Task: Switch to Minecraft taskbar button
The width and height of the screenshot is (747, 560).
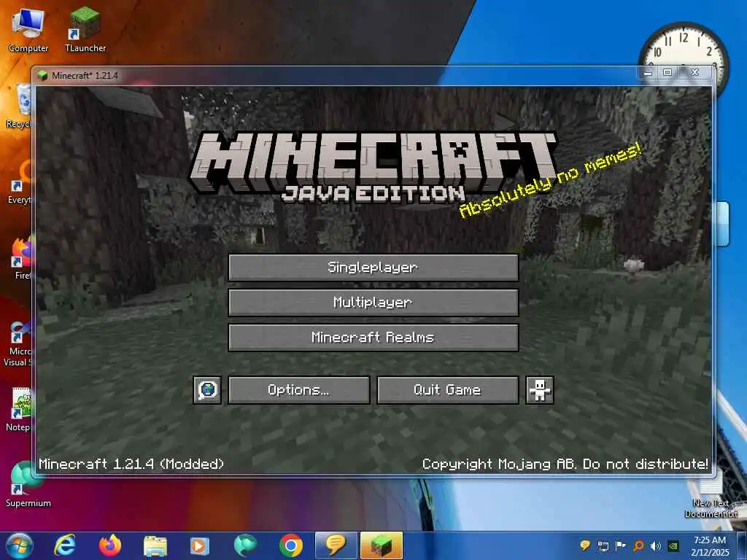Action: coord(381,545)
